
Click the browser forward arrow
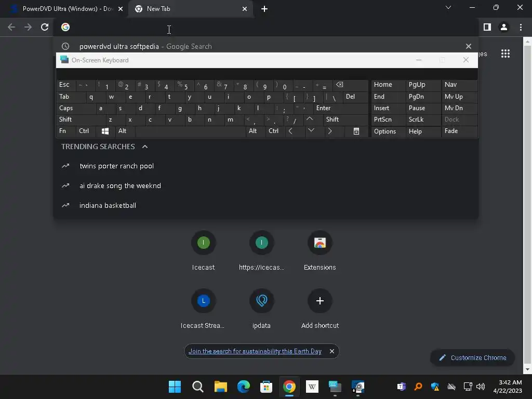[28, 27]
